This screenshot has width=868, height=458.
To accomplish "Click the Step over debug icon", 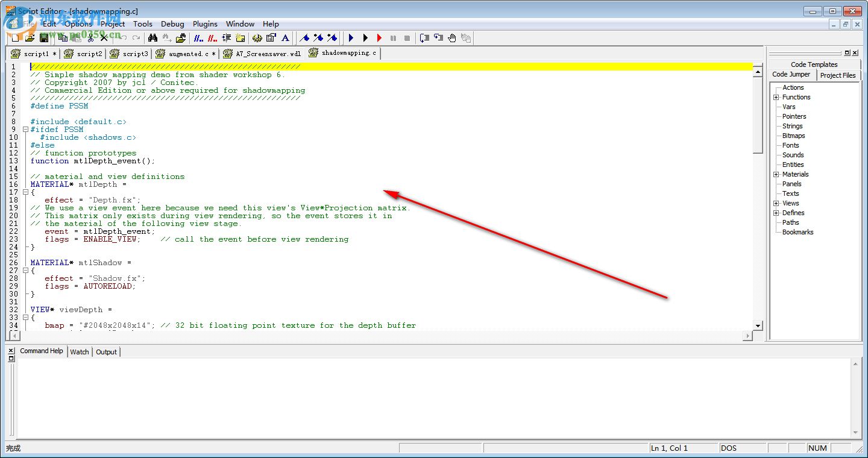I will click(x=424, y=38).
